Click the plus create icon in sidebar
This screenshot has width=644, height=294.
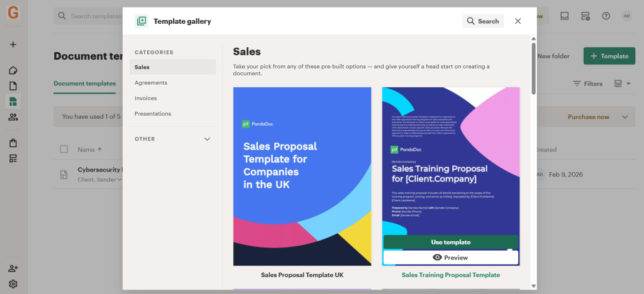tap(13, 45)
